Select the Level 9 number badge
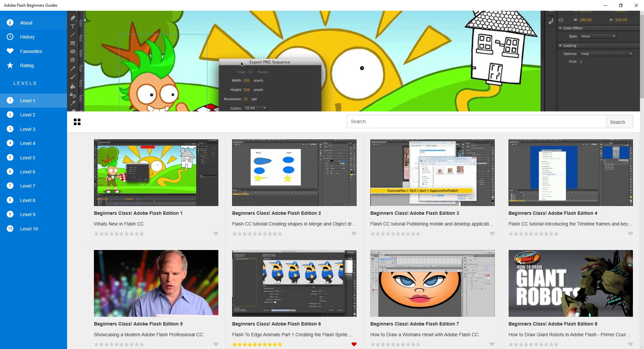Image resolution: width=644 pixels, height=349 pixels. click(x=10, y=214)
